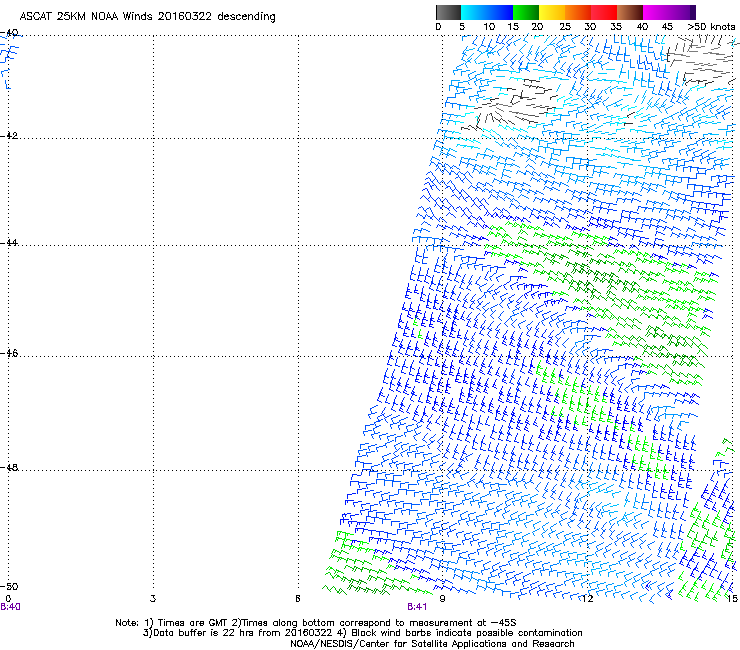Click the brown 35-40 knots legend segment
The image size is (740, 650).
click(630, 12)
